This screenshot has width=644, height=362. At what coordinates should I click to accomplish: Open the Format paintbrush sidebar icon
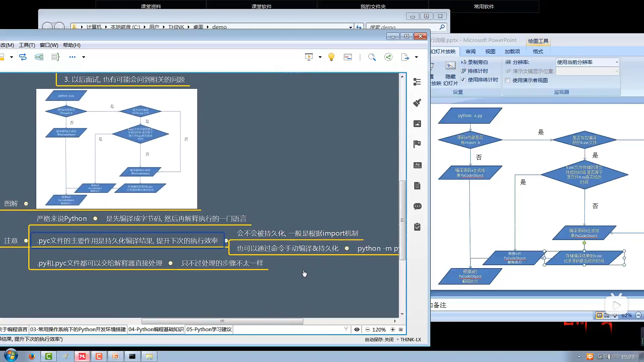tap(417, 103)
